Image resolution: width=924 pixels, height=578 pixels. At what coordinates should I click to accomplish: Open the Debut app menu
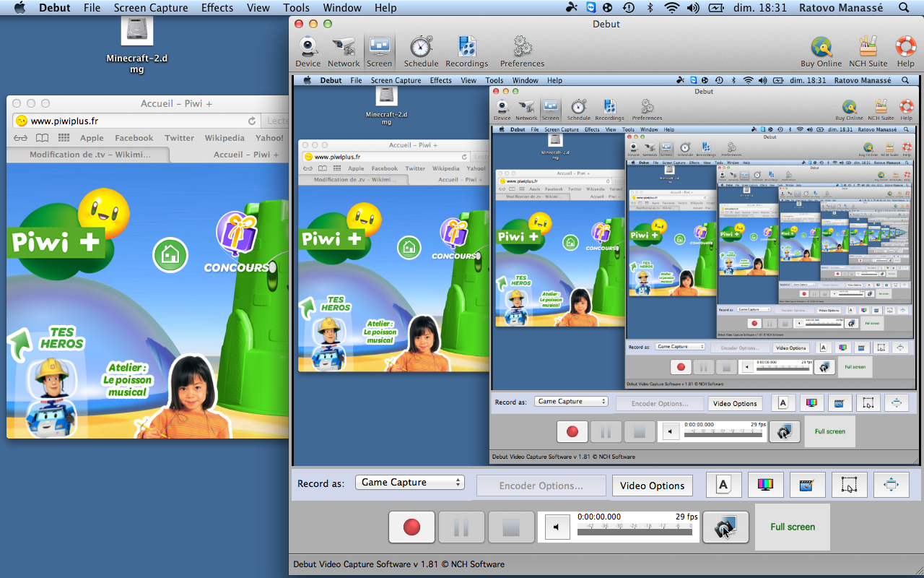55,8
